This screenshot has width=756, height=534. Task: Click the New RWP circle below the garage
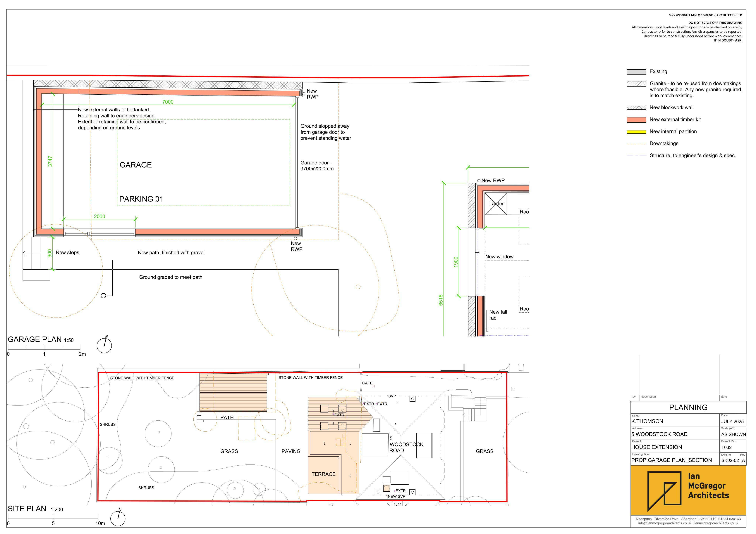pos(296,239)
